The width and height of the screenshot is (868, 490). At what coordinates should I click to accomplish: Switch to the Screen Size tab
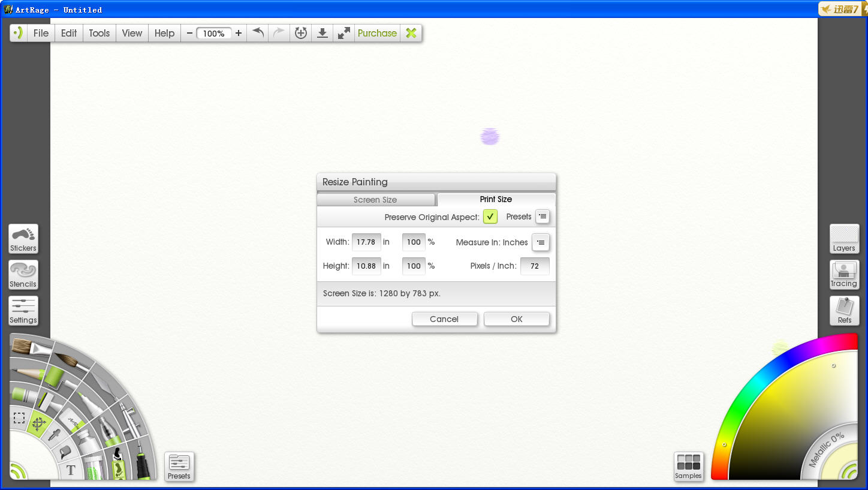[x=376, y=200]
